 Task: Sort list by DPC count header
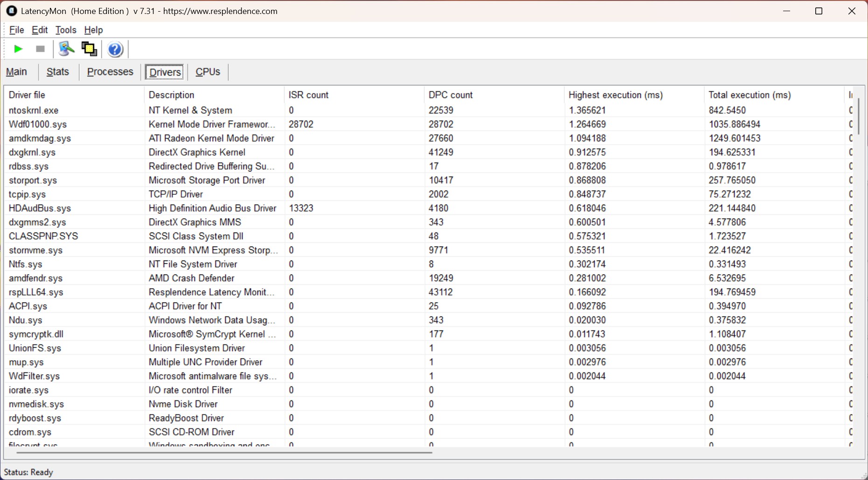[451, 95]
